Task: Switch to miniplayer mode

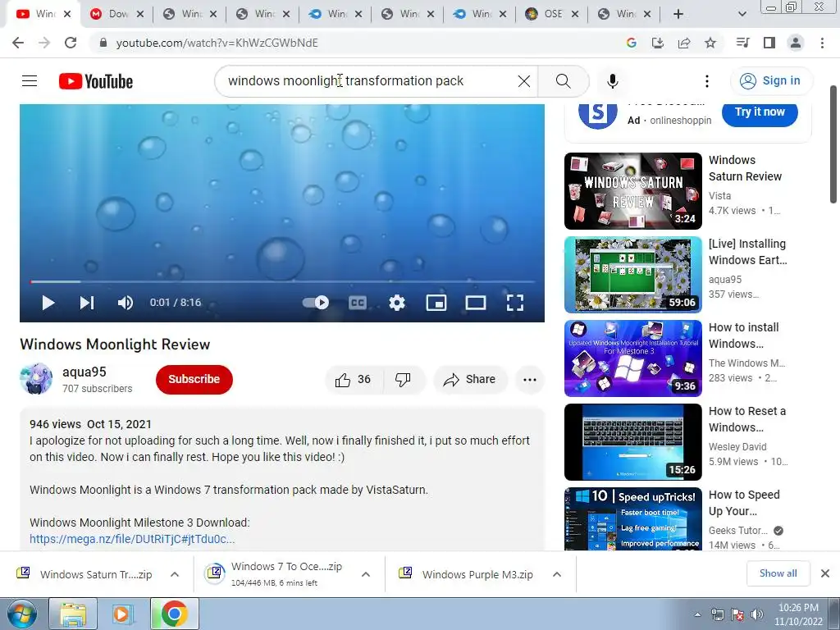Action: point(436,303)
